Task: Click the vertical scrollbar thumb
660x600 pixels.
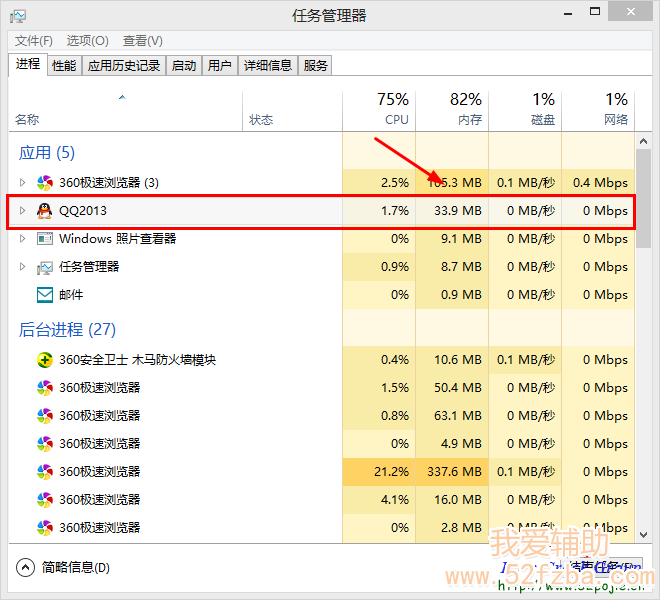Action: 643,198
